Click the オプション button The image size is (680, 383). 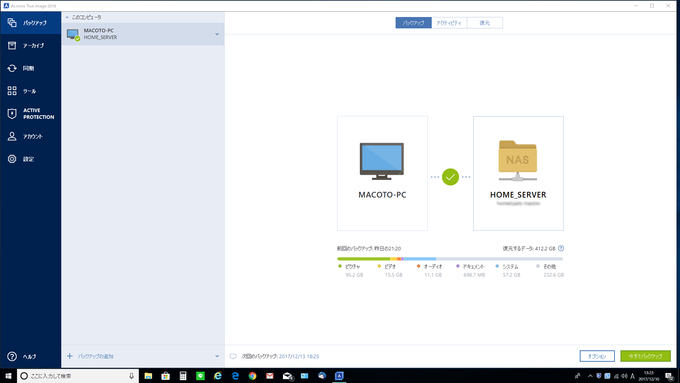click(x=597, y=356)
